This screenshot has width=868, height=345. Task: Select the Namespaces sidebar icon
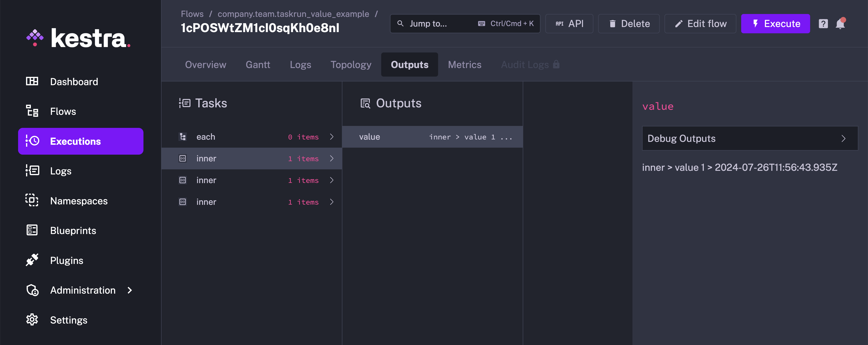(32, 201)
